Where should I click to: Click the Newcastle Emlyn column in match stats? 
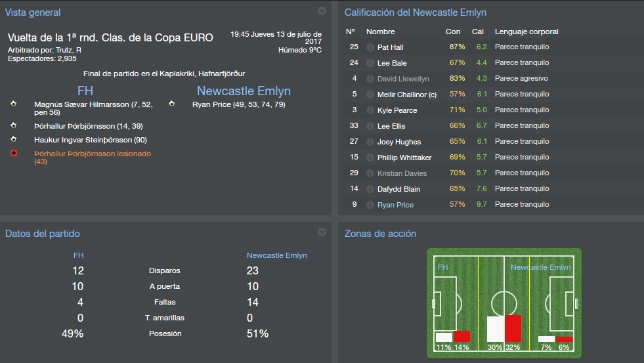(x=276, y=255)
